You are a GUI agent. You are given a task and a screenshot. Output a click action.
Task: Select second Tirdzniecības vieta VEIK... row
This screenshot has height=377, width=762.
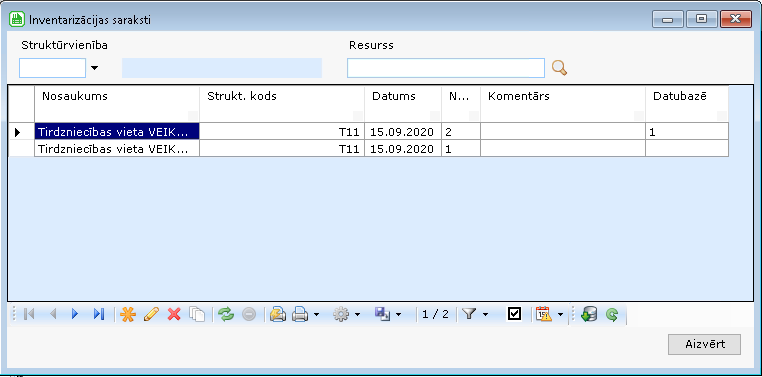click(117, 149)
